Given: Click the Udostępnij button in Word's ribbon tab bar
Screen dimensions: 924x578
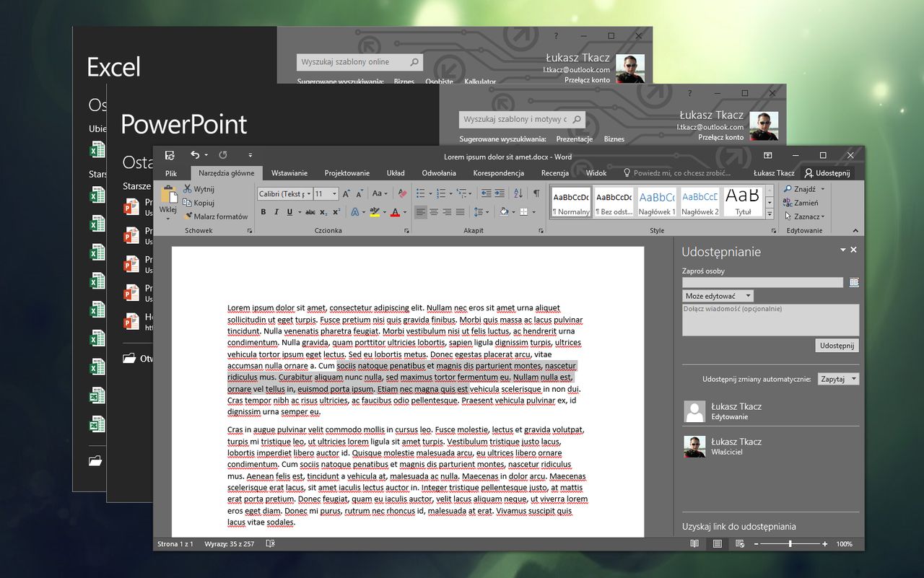Looking at the screenshot, I should tap(828, 173).
